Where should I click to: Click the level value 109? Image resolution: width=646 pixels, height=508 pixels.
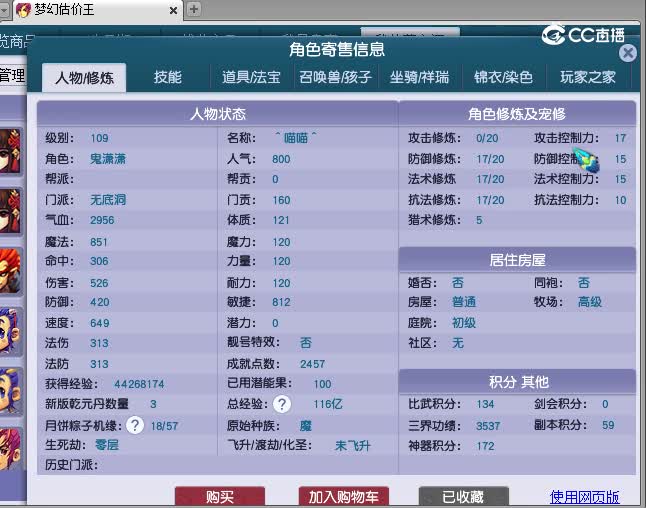[99, 138]
